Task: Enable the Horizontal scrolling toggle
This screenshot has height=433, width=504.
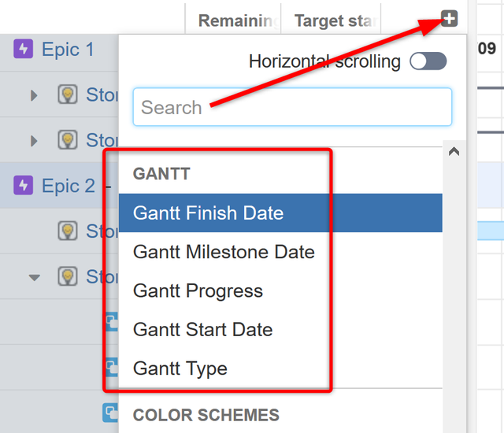Action: 428,61
